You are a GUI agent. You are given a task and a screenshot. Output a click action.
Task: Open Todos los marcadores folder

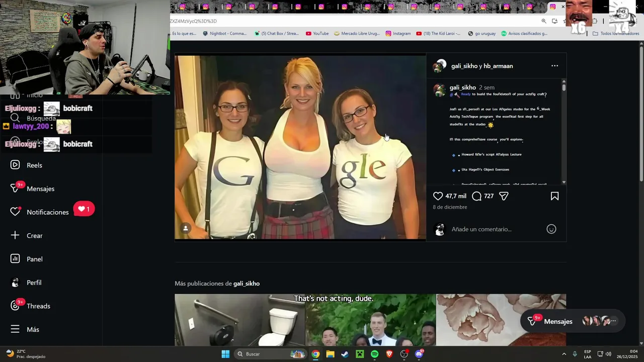pyautogui.click(x=616, y=34)
